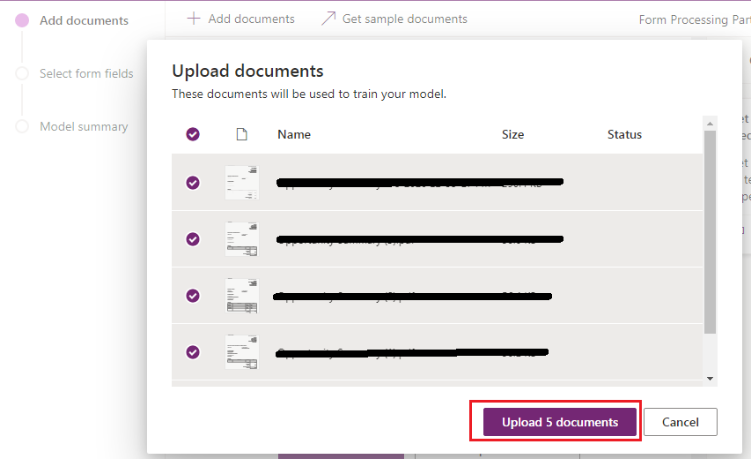The width and height of the screenshot is (752, 459).
Task: Click the Add documents step circle indicator
Action: click(22, 20)
